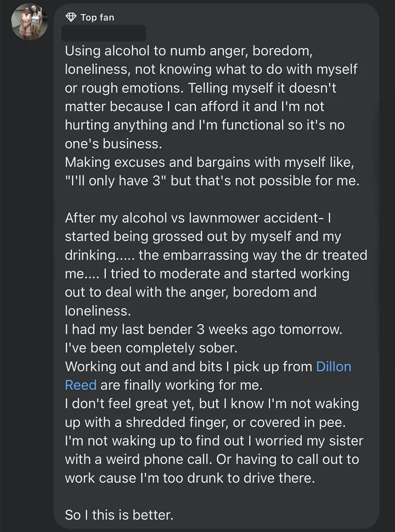Viewport: 395px width, 532px height.
Task: Click 'are finally working for me' text
Action: pos(181,385)
